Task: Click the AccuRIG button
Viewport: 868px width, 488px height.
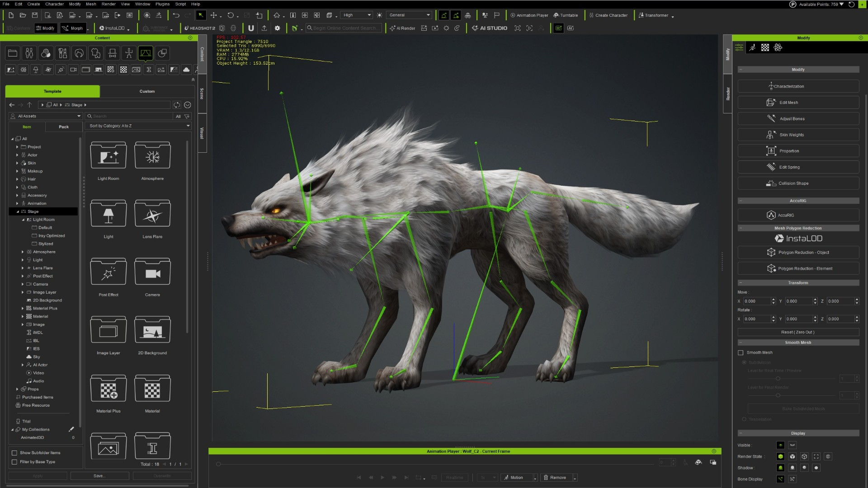Action: [798, 215]
